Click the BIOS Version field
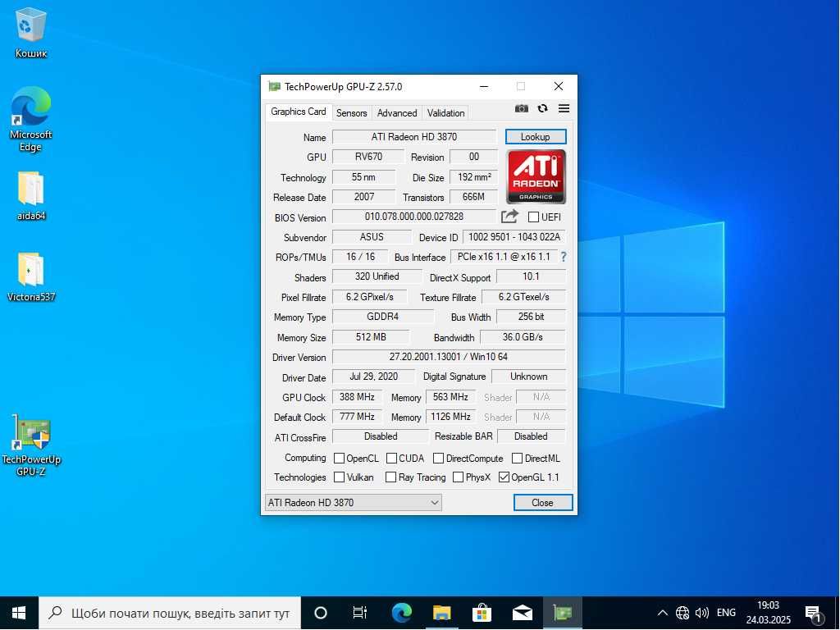 [x=414, y=217]
